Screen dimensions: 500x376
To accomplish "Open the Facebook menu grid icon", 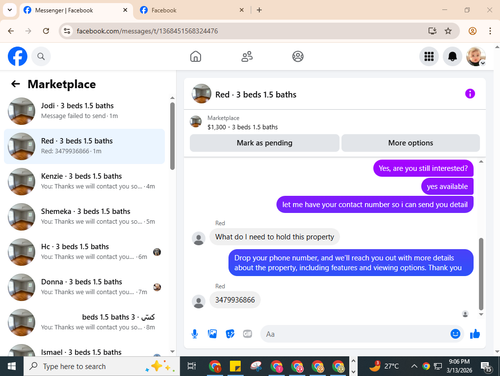I will coord(429,56).
